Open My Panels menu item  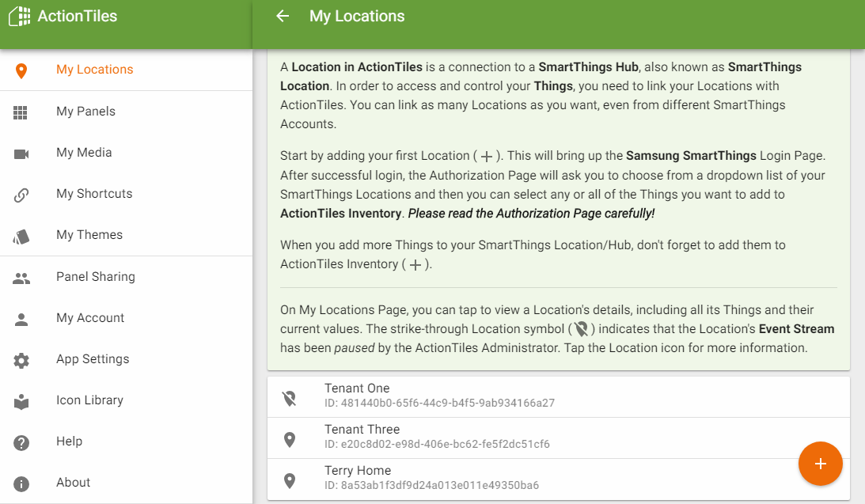(x=127, y=112)
